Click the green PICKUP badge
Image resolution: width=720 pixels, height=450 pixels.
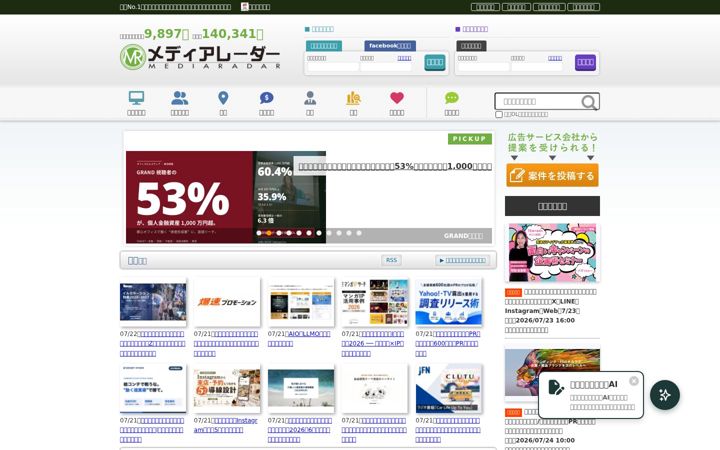pyautogui.click(x=469, y=139)
